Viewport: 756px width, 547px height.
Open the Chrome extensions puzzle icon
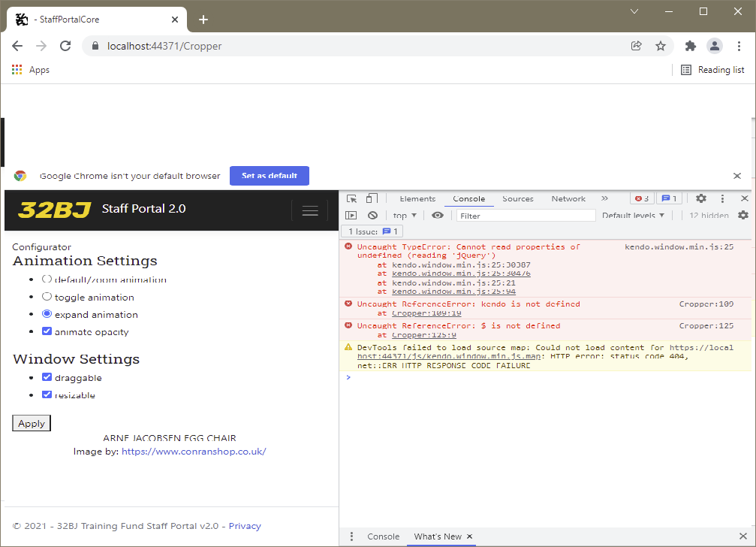tap(691, 46)
